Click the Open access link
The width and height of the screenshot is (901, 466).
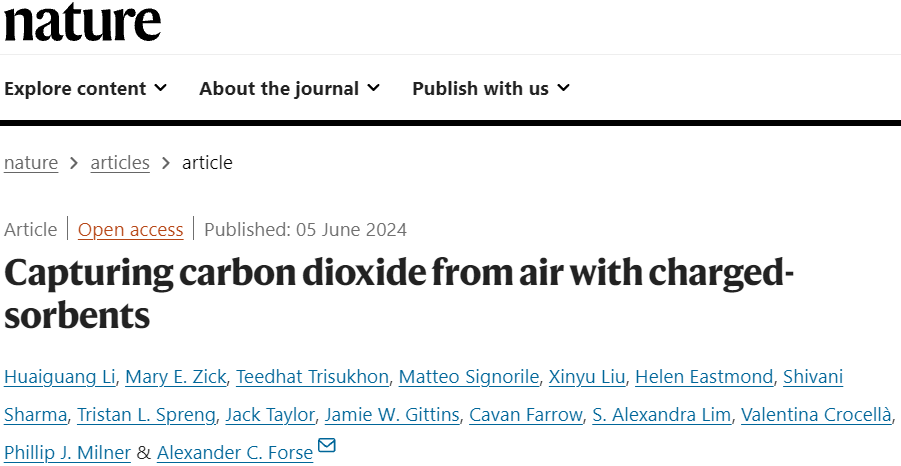(130, 230)
